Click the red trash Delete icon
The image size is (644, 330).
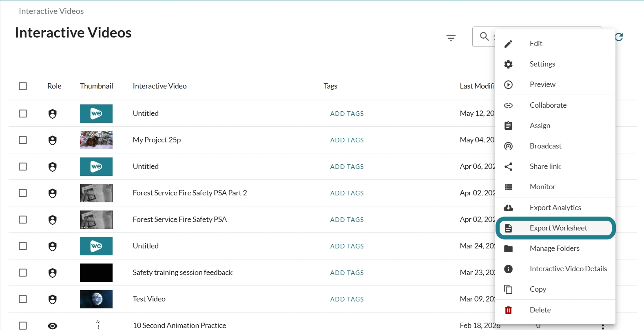[508, 310]
